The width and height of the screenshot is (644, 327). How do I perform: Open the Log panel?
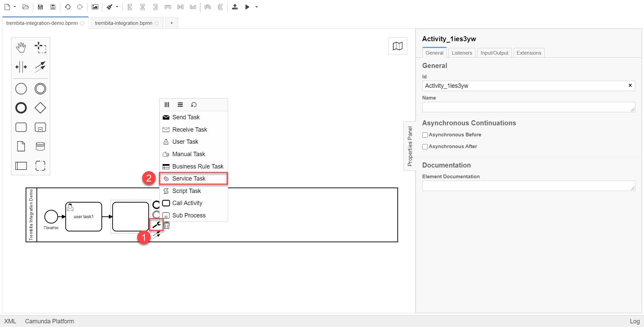pos(634,321)
